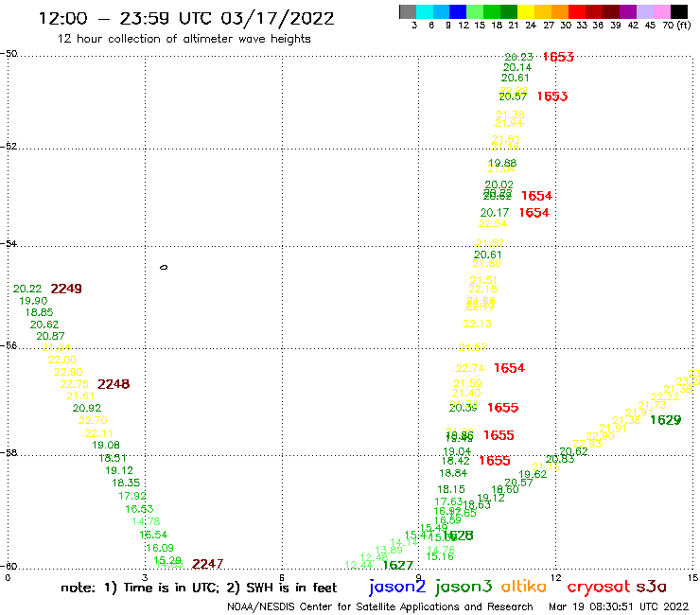Click the light green value "14.78"
The height and width of the screenshot is (615, 700).
(x=146, y=521)
